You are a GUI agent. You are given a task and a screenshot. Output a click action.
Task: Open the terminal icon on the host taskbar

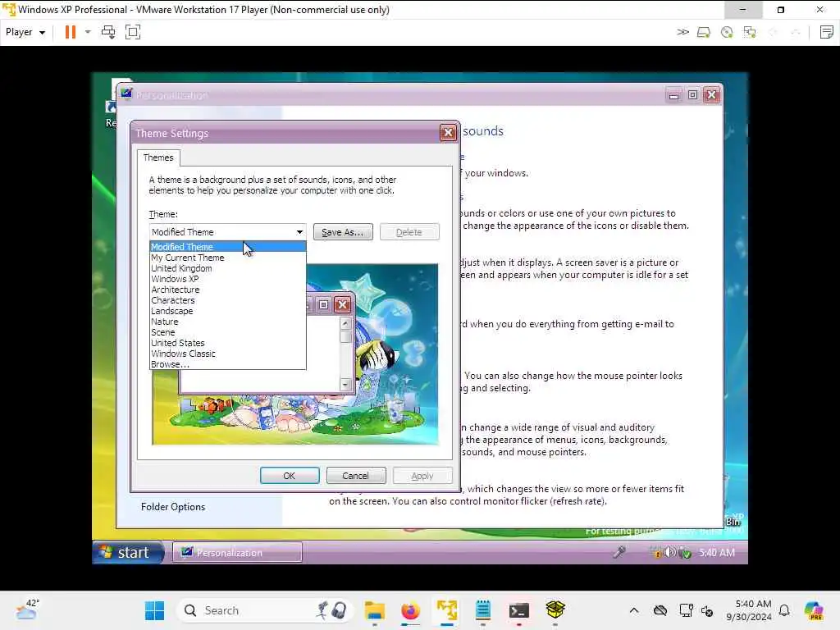[x=518, y=610]
